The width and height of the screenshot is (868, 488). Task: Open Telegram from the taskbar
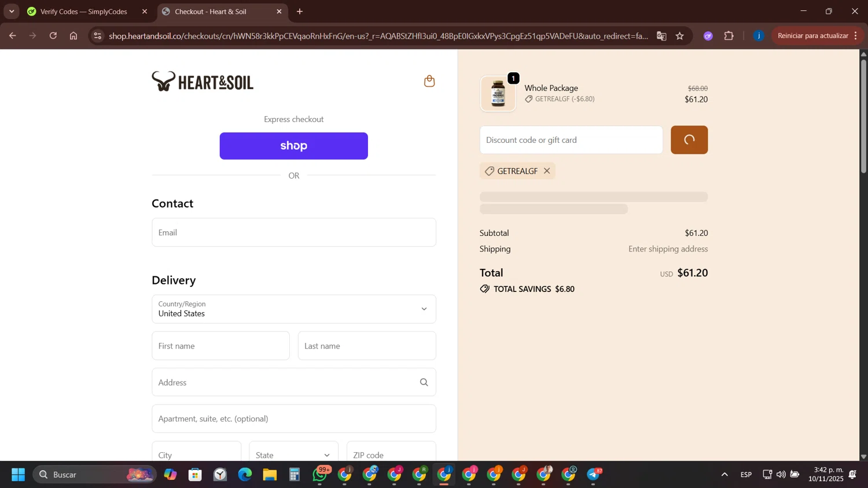(x=594, y=475)
